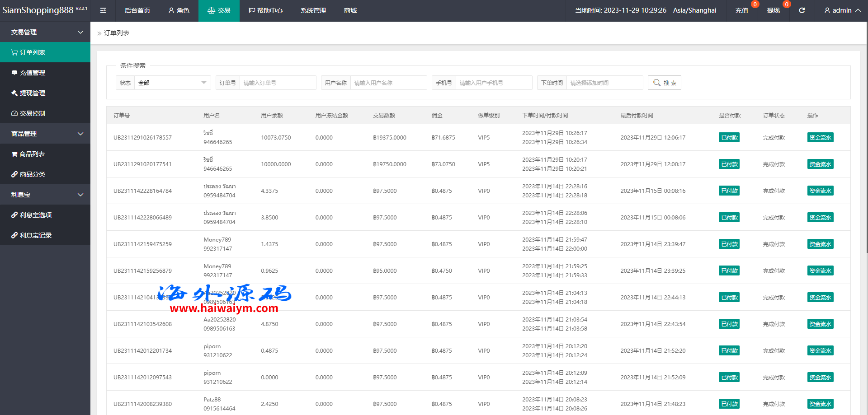Open 提现管理 in the sidebar

[32, 93]
